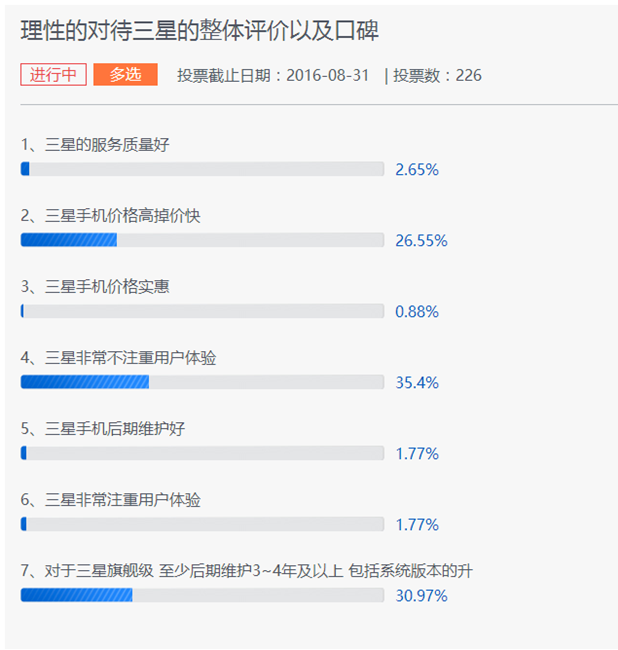Click the progress bar showing 26.55%

click(202, 240)
